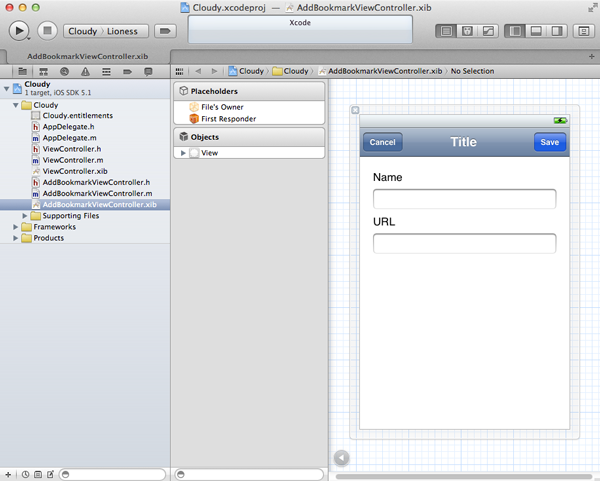The width and height of the screenshot is (600, 481).
Task: Click No Selection in jump bar
Action: click(x=472, y=71)
